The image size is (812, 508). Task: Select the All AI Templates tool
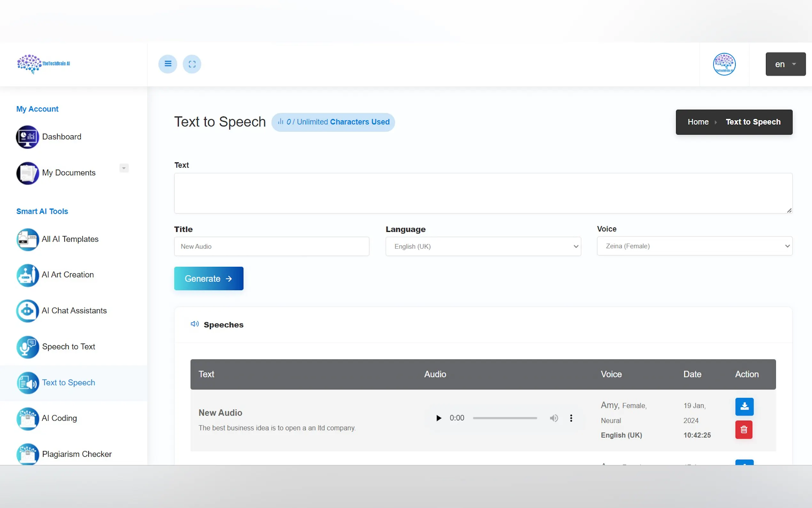[70, 239]
